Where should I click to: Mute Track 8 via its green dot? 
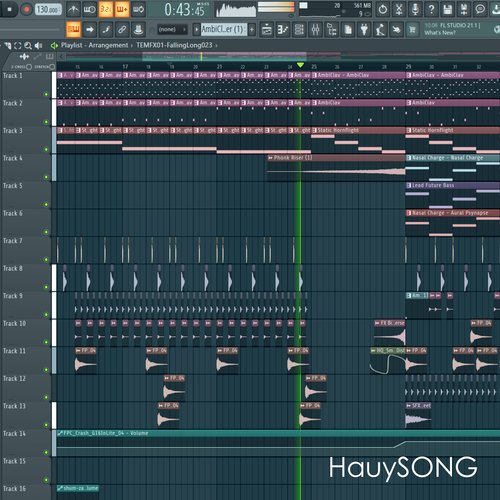coord(46,287)
